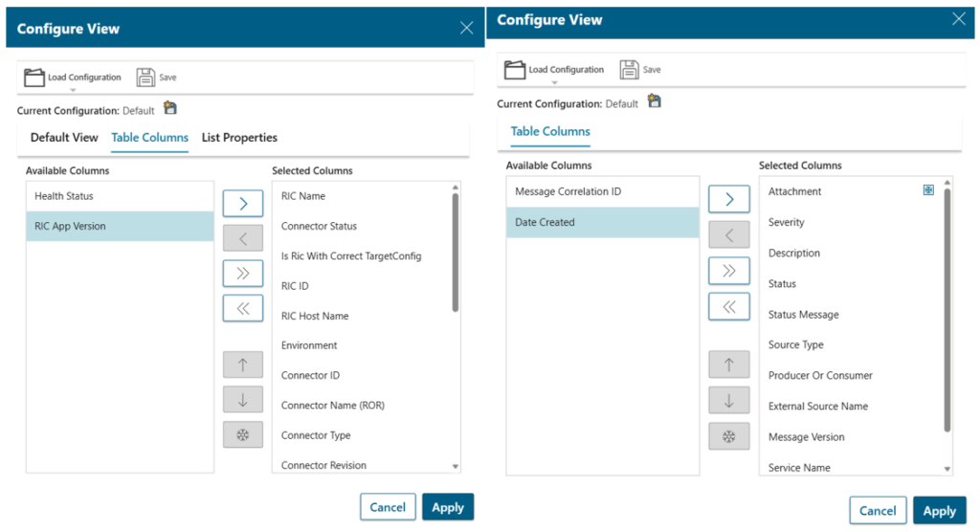
Task: Toggle the freeze snowflake button beside Message Version
Action: (x=728, y=436)
